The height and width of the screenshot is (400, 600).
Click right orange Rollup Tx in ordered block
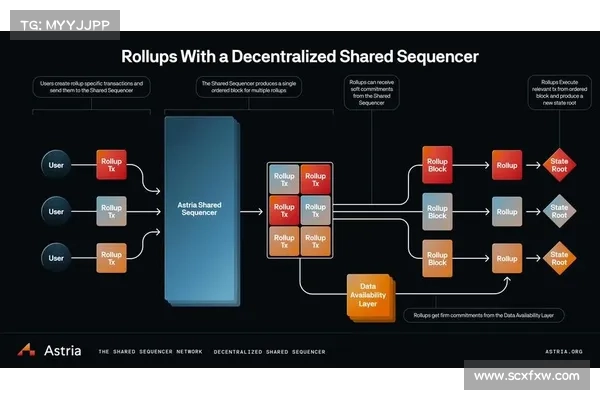pyautogui.click(x=315, y=241)
